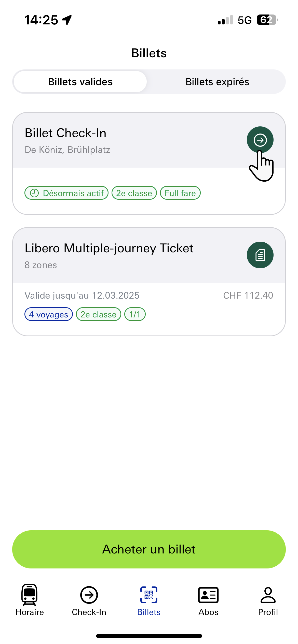Tap the Acheter un billet button
Image resolution: width=298 pixels, height=644 pixels.
tap(149, 549)
